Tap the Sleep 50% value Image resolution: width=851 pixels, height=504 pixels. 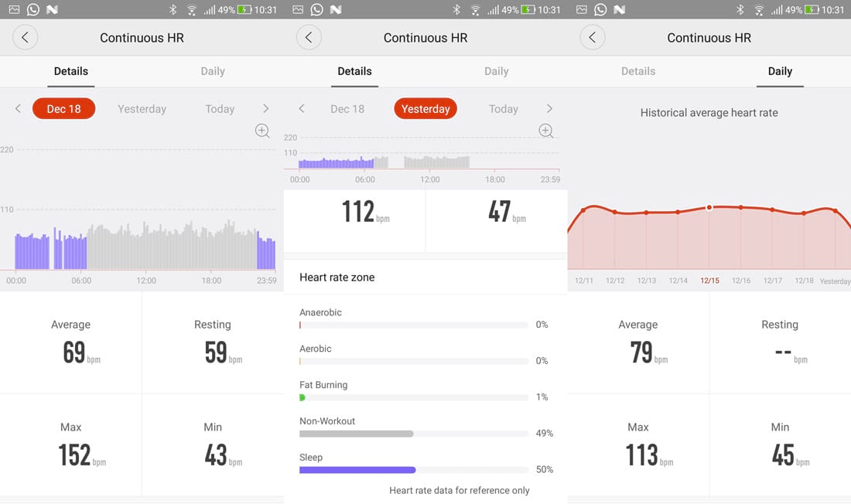pos(545,470)
